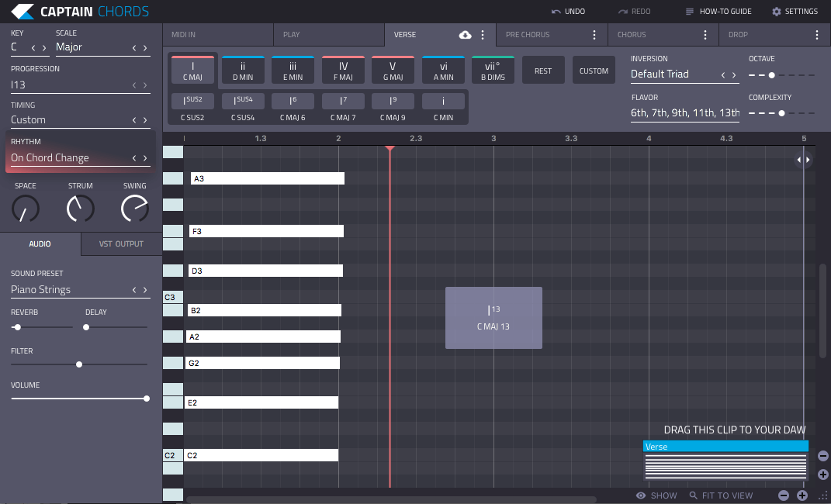Select next Rhythm option with right arrow
Screen dimensions: 831x504
click(144, 158)
